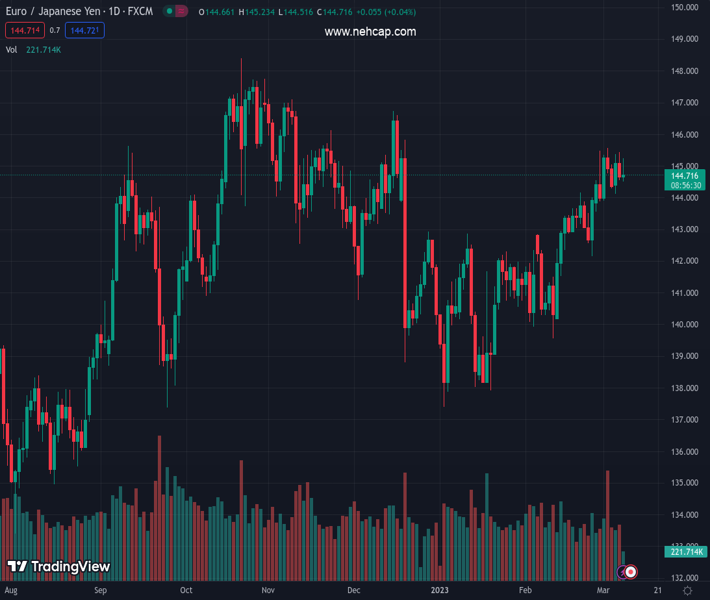Viewport: 710px width, 600px height.
Task: Click the Nov label on time axis
Action: tap(268, 591)
